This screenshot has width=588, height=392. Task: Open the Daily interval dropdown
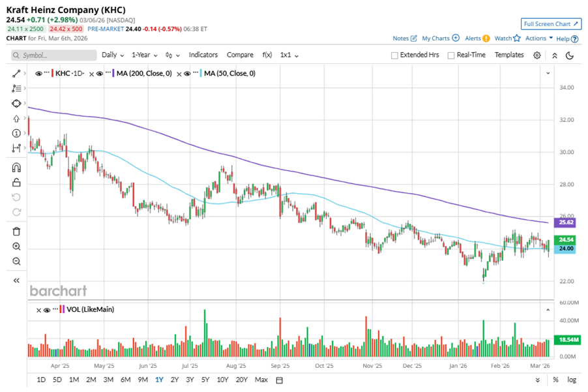[x=113, y=55]
